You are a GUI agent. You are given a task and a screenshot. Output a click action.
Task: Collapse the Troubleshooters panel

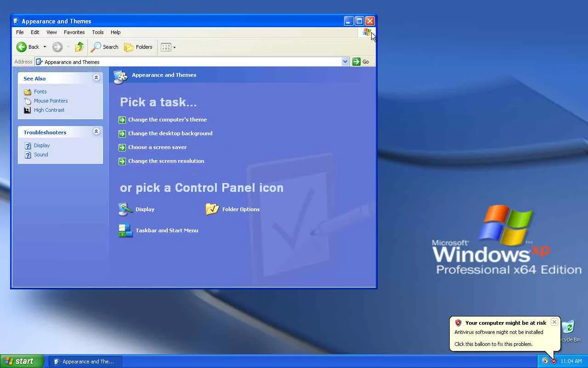point(96,132)
